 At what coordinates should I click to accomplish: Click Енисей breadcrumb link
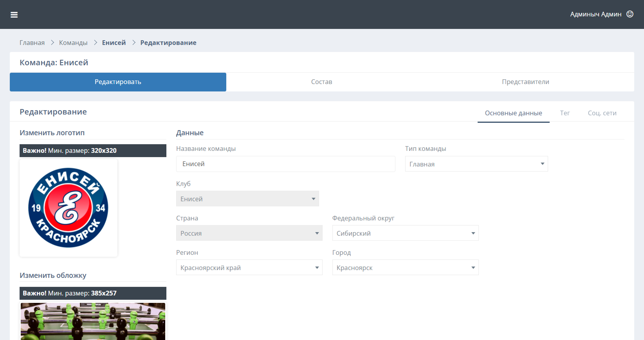114,43
